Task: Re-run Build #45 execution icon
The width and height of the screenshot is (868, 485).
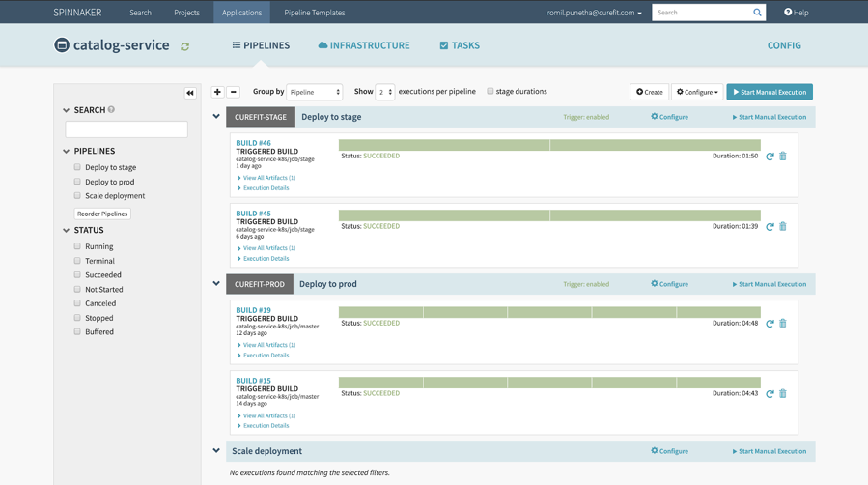Action: pyautogui.click(x=770, y=227)
